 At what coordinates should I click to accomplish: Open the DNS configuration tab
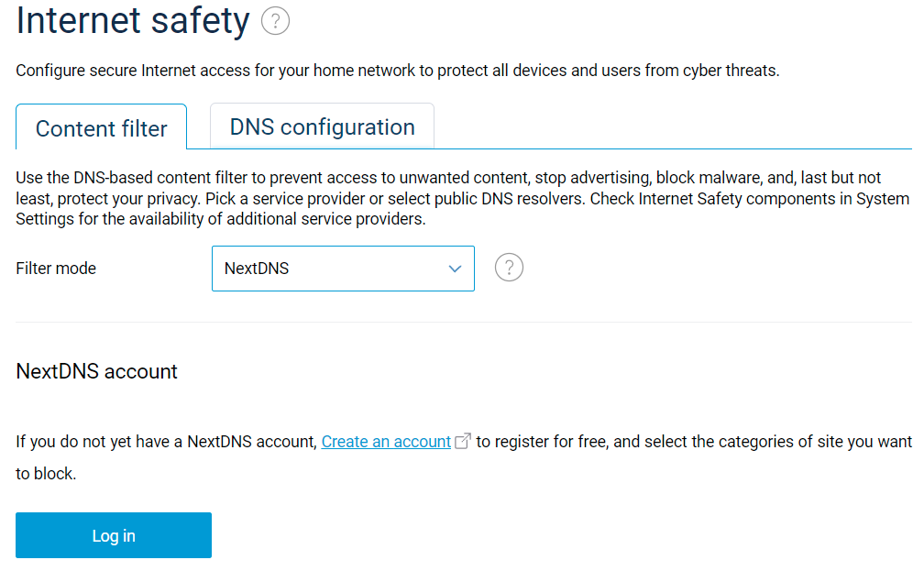322,126
